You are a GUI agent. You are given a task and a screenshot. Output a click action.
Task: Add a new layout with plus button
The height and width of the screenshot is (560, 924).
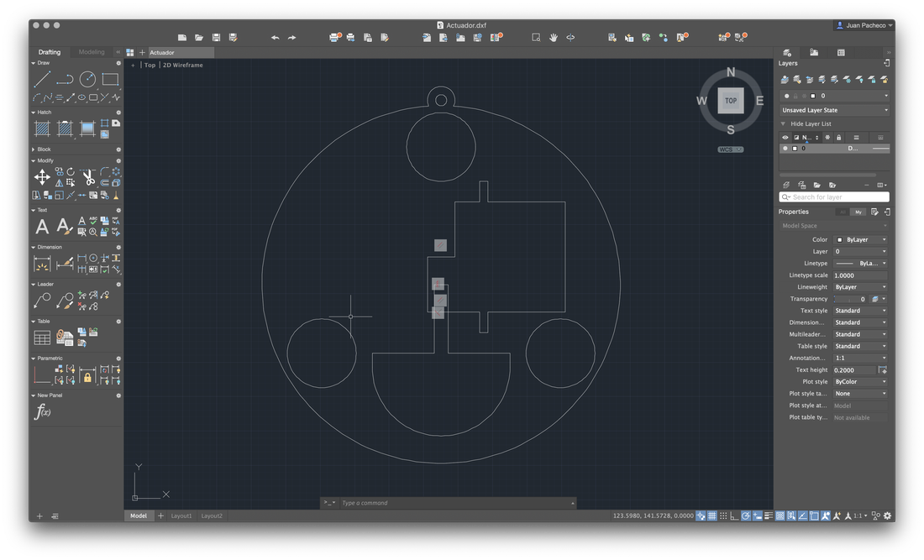click(x=160, y=516)
